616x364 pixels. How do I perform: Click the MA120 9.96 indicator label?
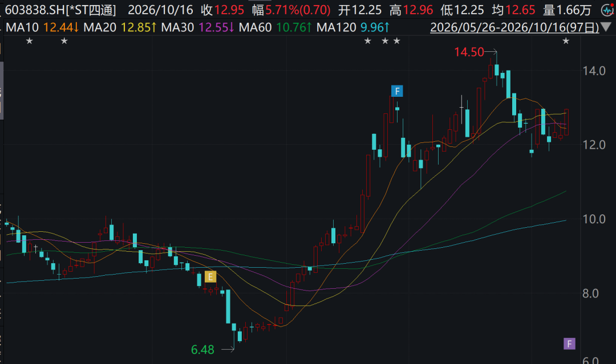353,27
